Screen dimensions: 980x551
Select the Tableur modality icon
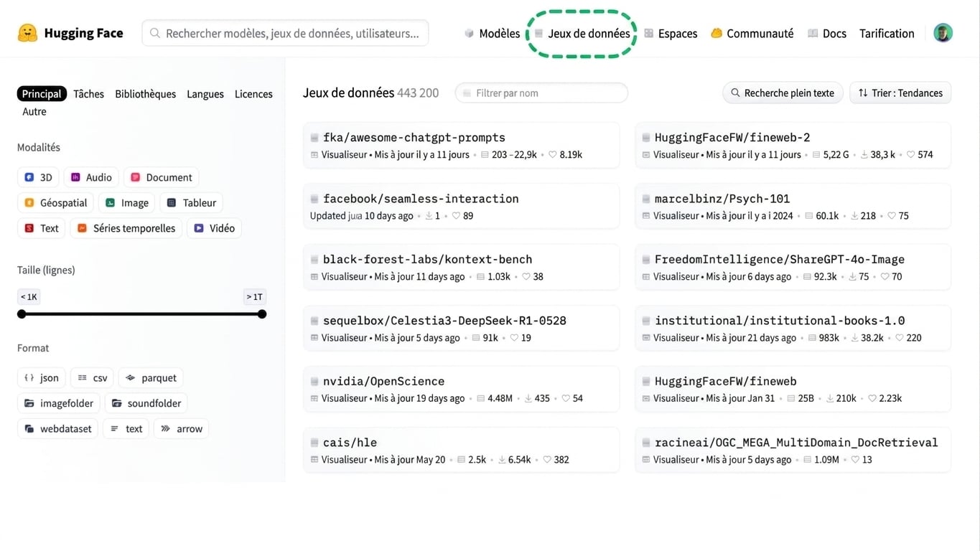[172, 203]
